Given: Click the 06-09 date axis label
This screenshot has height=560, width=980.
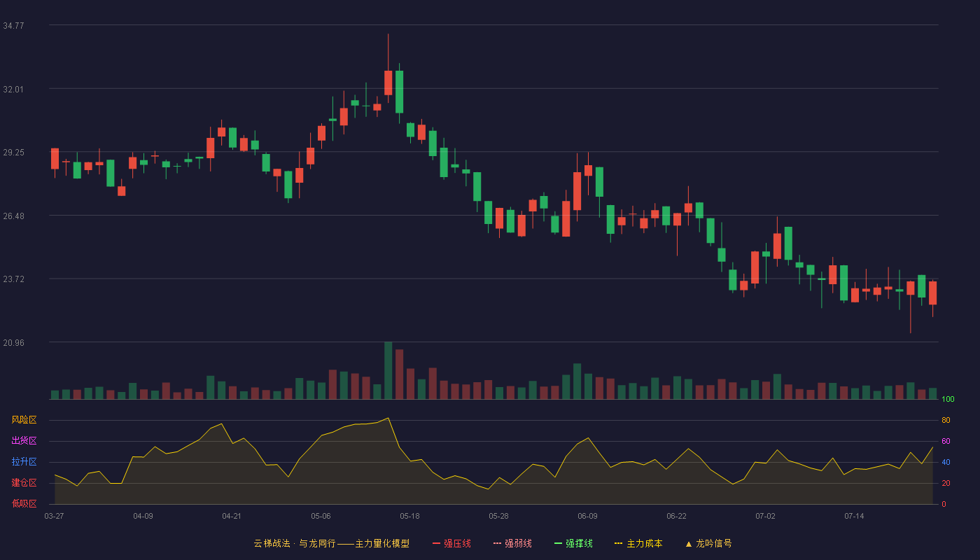Looking at the screenshot, I should [587, 516].
